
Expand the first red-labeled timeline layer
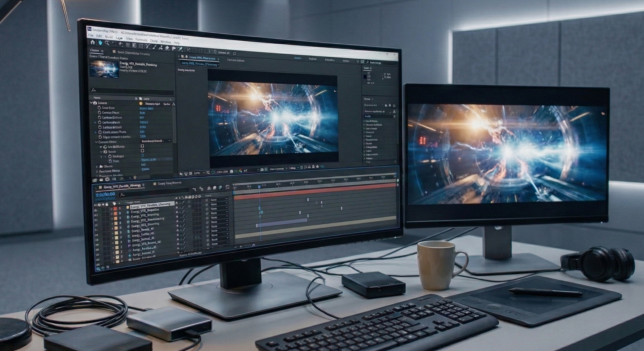coord(112,209)
